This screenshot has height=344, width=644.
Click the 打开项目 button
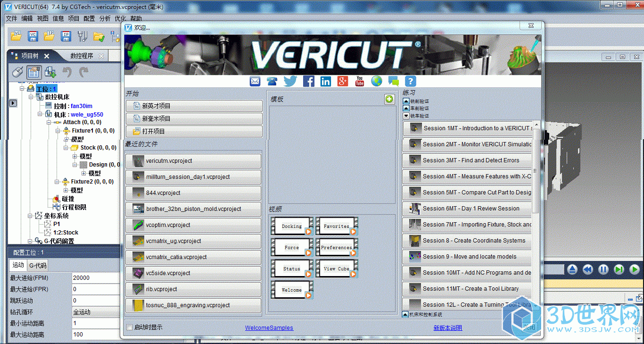coord(194,131)
